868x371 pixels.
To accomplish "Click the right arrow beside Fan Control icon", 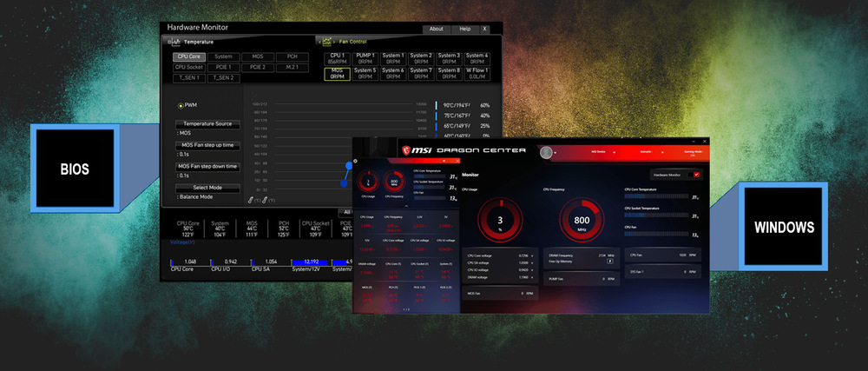I will tap(334, 42).
